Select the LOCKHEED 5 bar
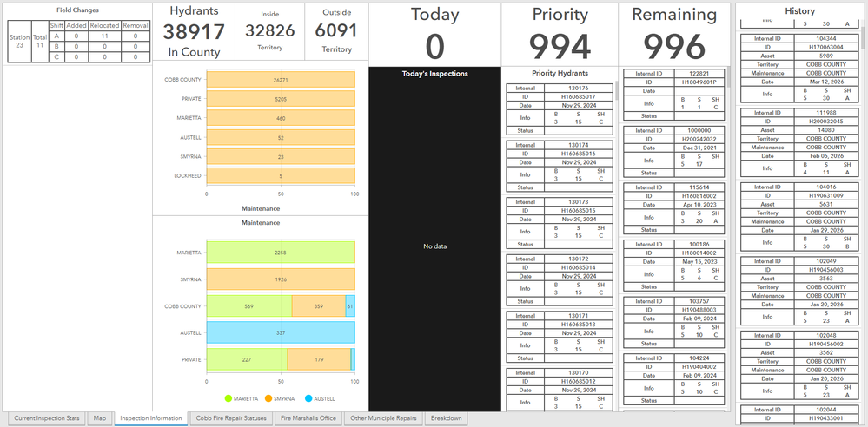This screenshot has width=868, height=427. 281,176
